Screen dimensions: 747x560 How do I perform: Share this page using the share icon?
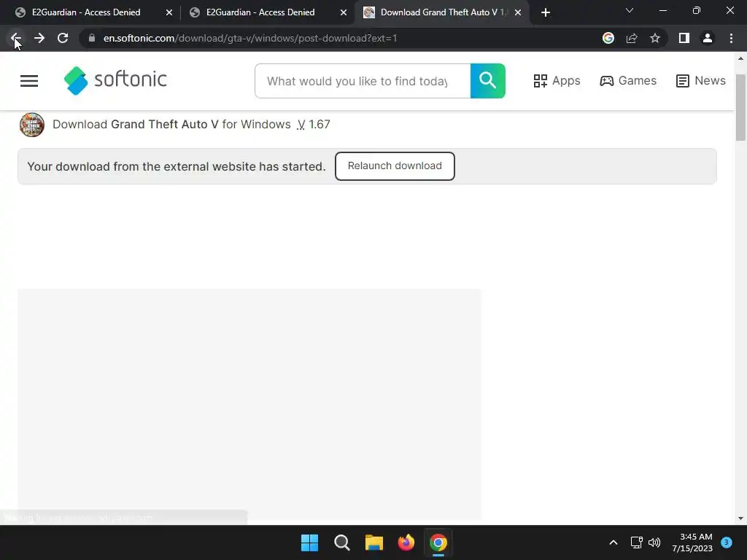[x=632, y=38]
